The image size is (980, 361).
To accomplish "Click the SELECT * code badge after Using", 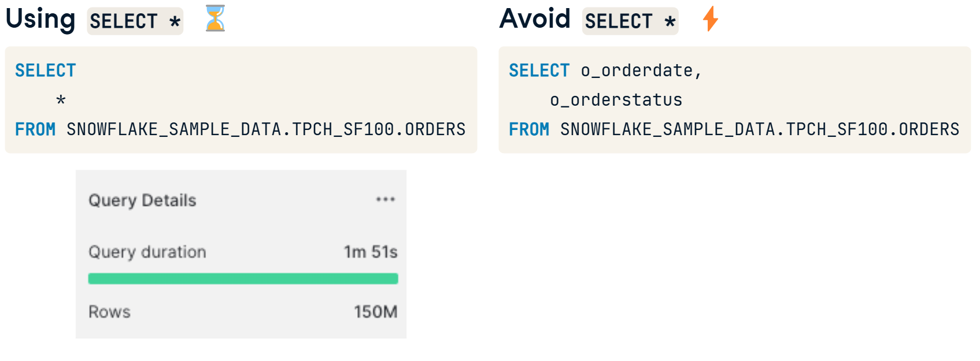I will 135,21.
